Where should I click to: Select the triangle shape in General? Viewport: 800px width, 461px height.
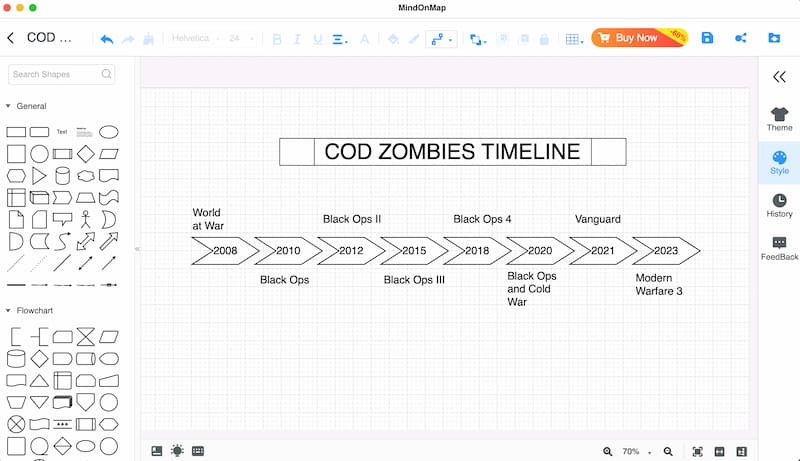(x=39, y=175)
